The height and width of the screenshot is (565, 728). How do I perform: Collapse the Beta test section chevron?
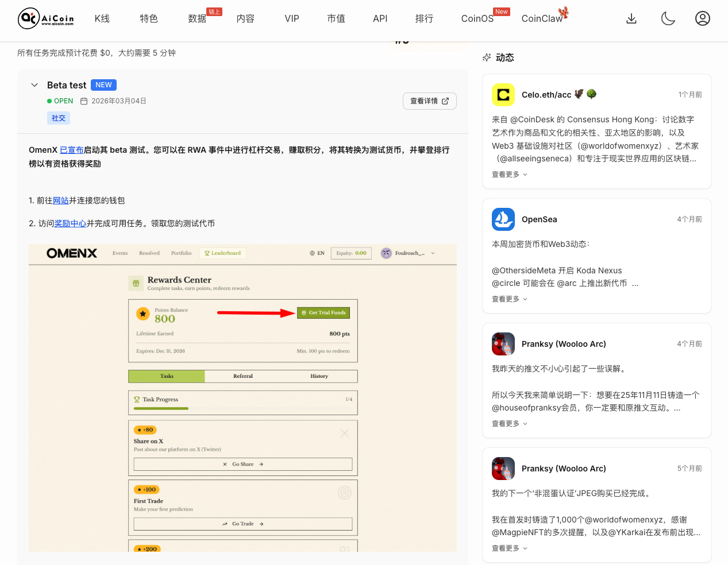coord(34,85)
